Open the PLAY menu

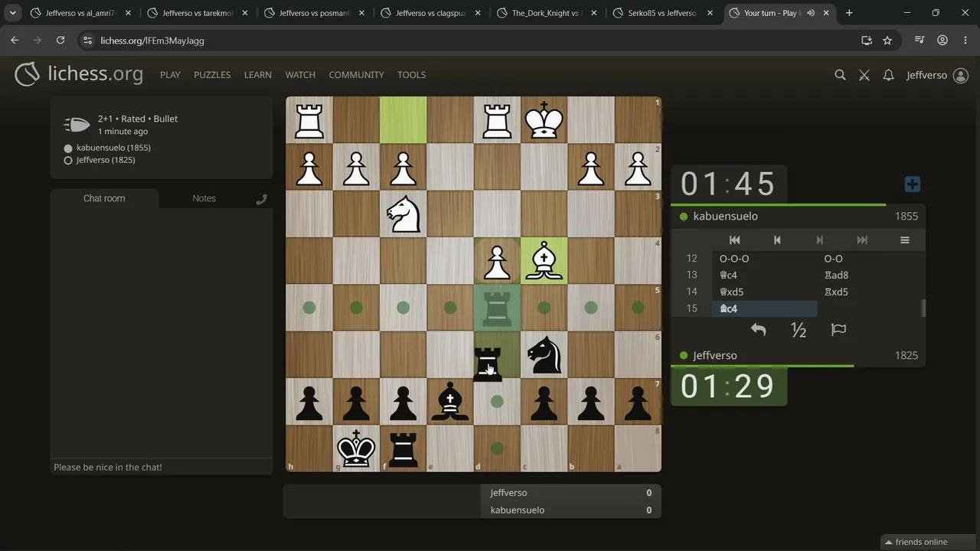click(x=170, y=75)
